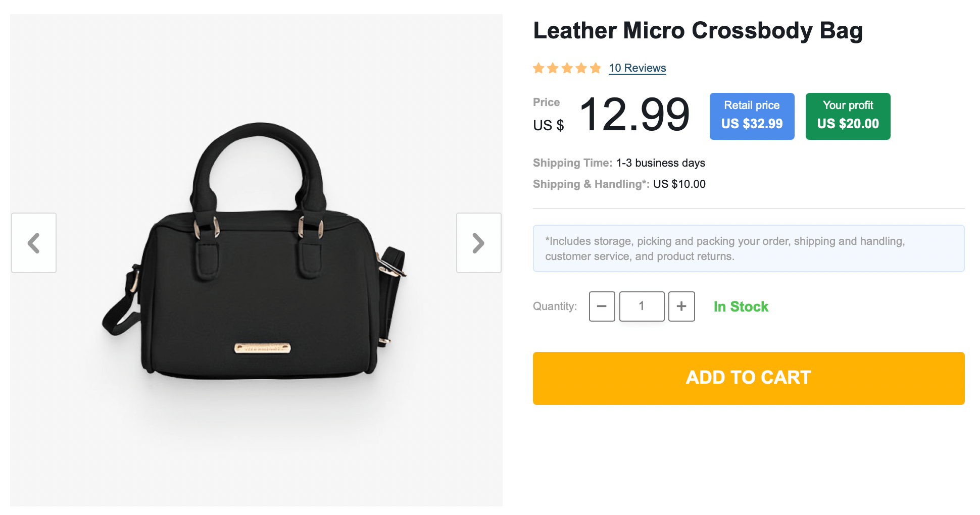Viewport: 980px width, 515px height.
Task: Click the third rating star
Action: (567, 68)
